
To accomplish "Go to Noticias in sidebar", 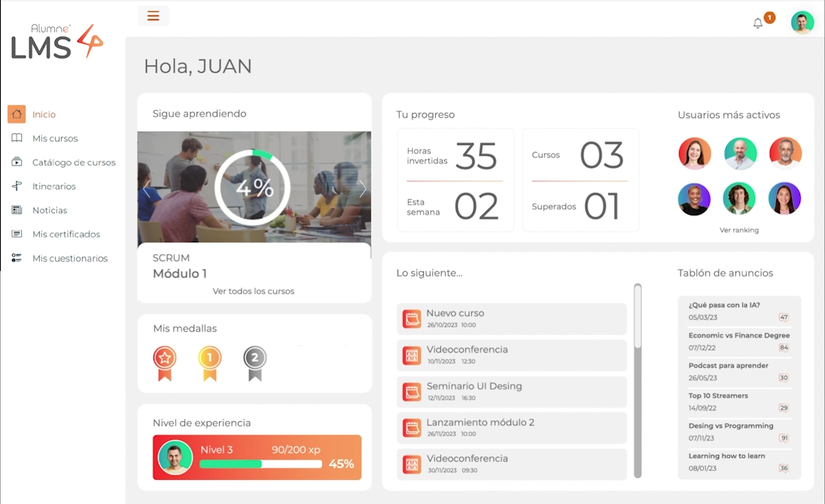I will tap(50, 211).
